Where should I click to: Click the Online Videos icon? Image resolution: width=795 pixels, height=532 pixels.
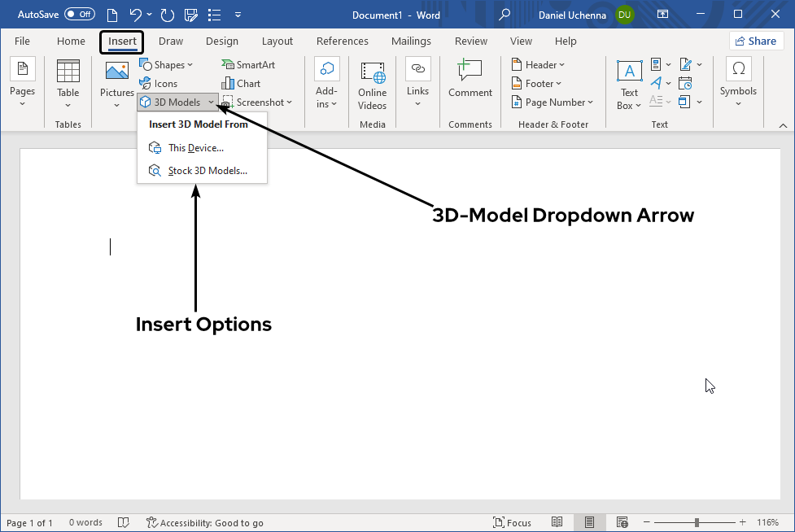373,73
